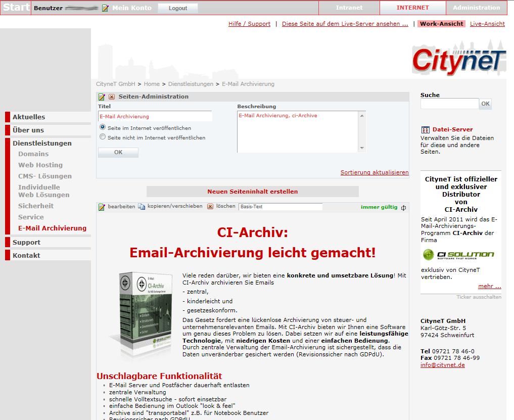Image resolution: width=514 pixels, height=420 pixels.
Task: Click the bearbeiten pencil icon
Action: point(102,207)
